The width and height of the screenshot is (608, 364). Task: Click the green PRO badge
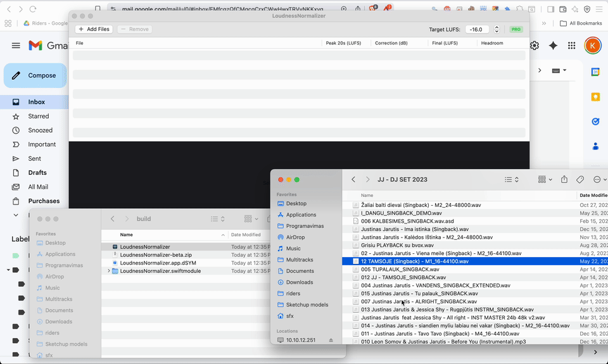pyautogui.click(x=516, y=30)
